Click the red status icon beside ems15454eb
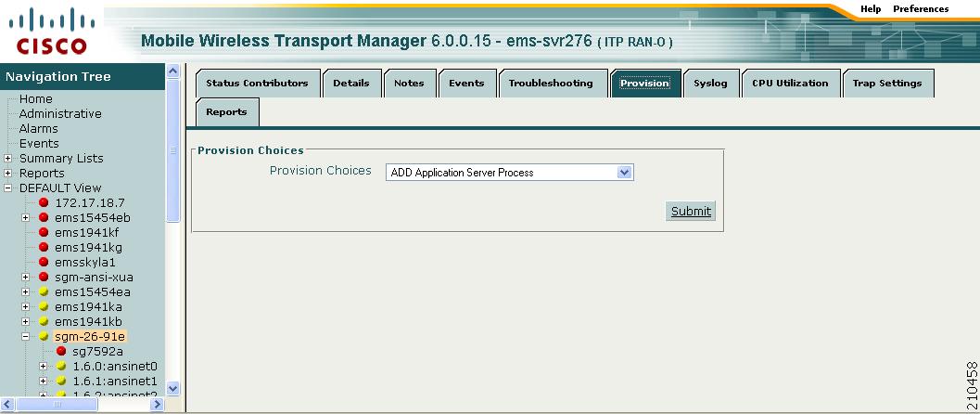Viewport: 980px width, 414px height. (x=44, y=217)
